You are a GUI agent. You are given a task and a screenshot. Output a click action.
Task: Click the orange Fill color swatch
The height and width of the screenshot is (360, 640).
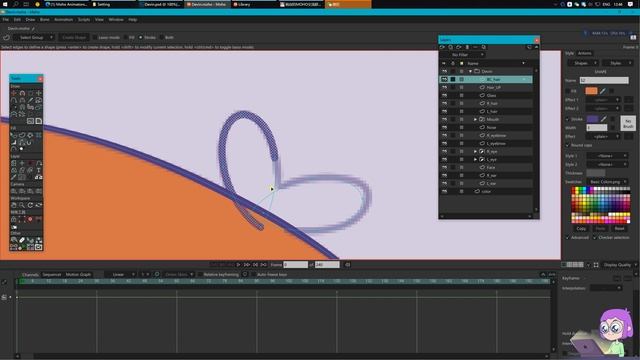(591, 91)
